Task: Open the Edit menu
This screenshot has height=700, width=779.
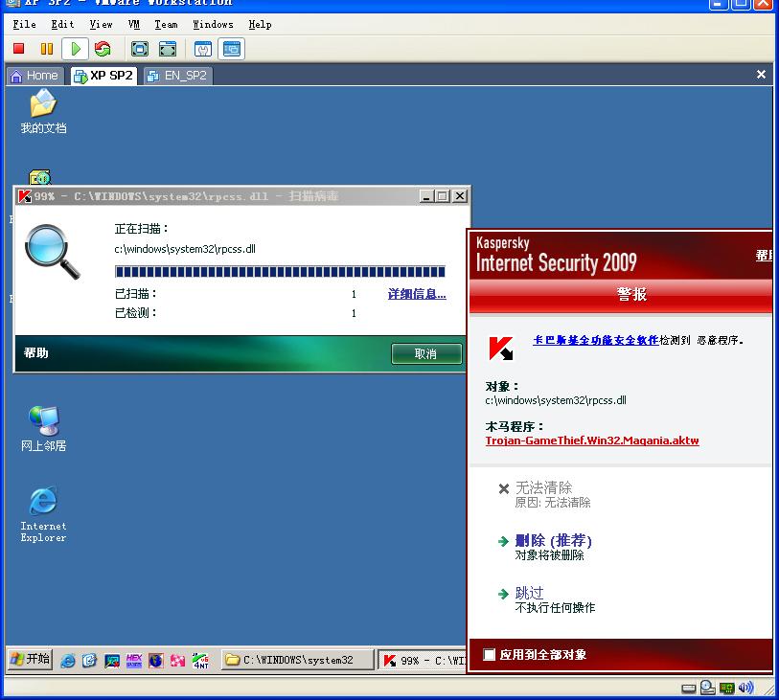Action: point(62,24)
